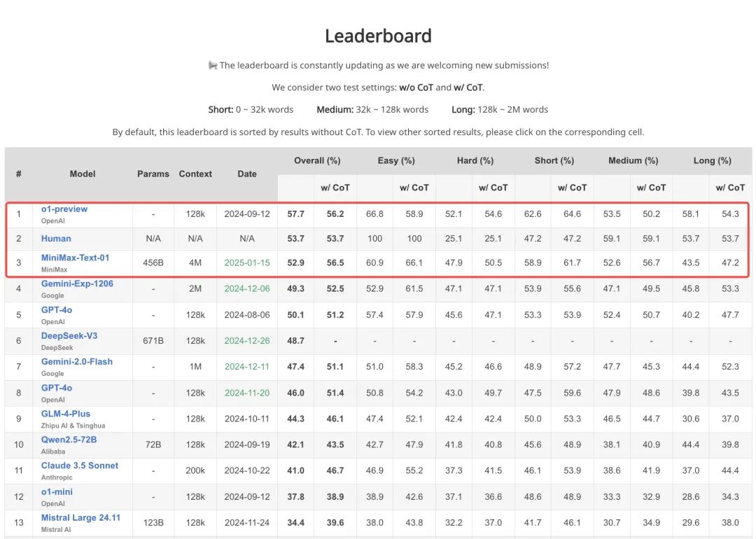This screenshot has height=539, width=756.
Task: Click the Context column header
Action: point(195,174)
